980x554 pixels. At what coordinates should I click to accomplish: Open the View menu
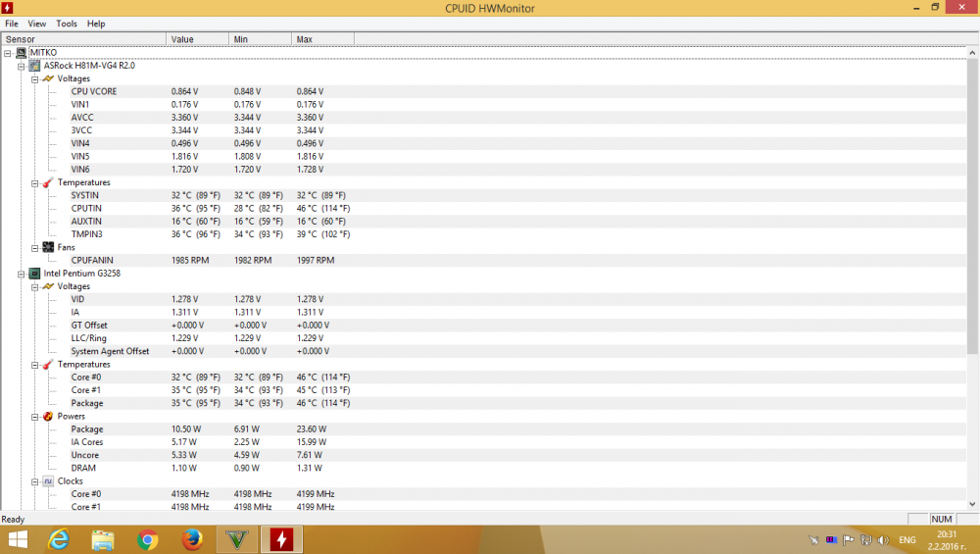point(37,24)
